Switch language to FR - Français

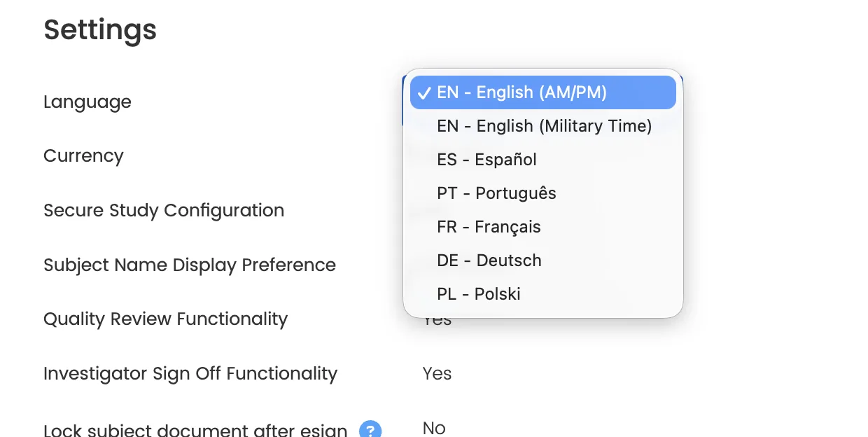click(489, 227)
